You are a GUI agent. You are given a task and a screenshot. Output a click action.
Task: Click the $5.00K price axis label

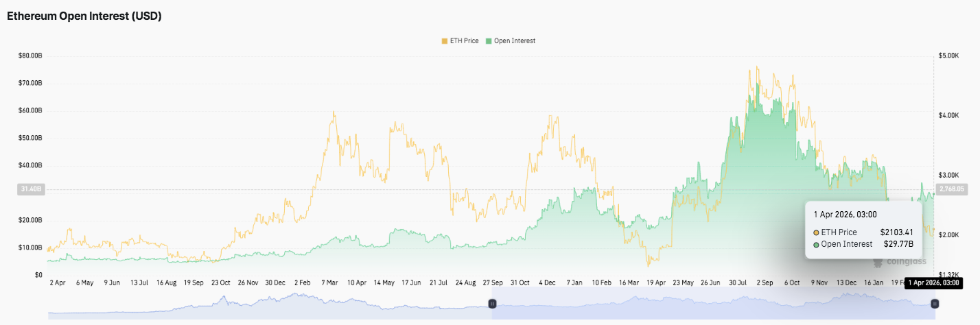[950, 56]
